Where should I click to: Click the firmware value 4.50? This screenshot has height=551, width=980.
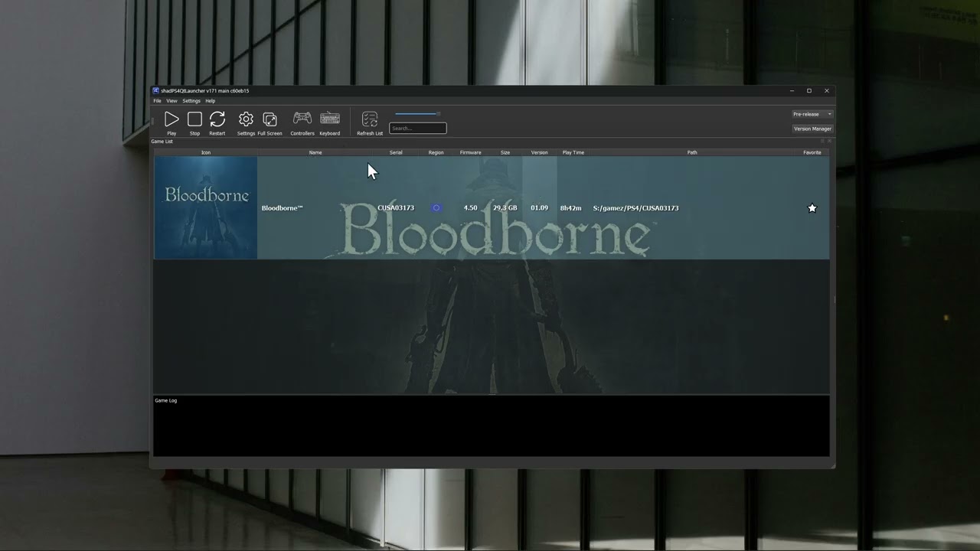tap(470, 208)
